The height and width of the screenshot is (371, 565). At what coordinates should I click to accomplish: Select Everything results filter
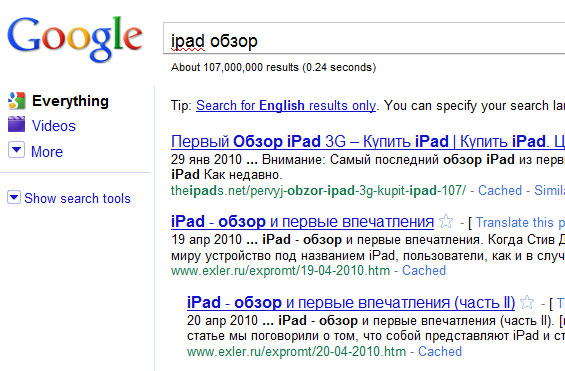[x=70, y=101]
